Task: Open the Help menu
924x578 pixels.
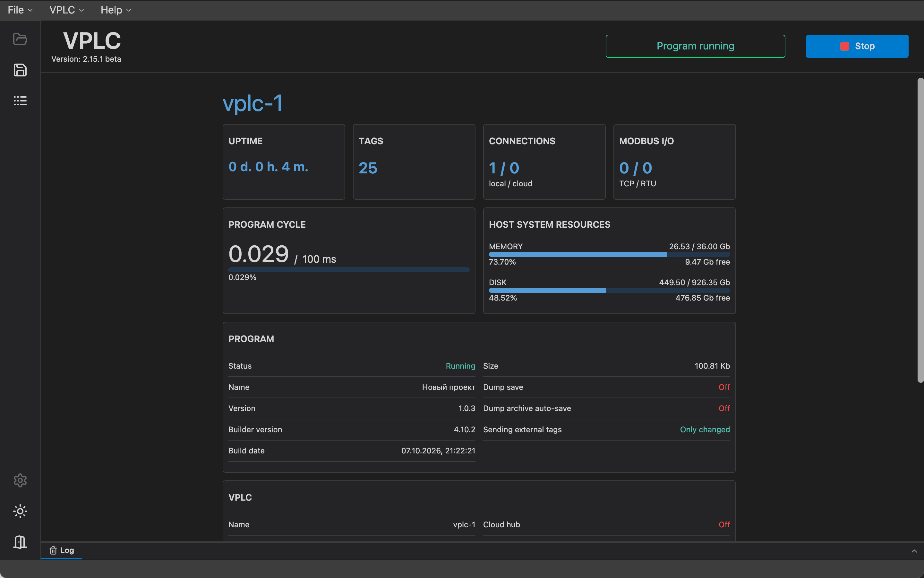Action: coord(116,10)
